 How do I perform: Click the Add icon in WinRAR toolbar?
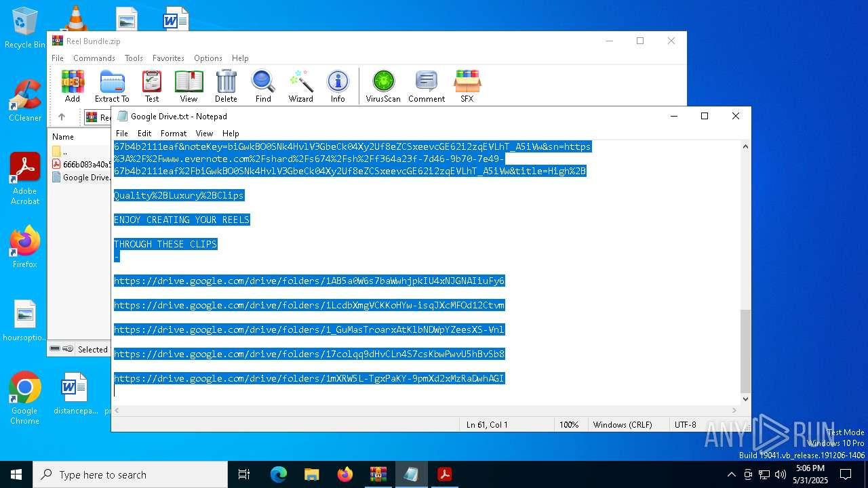click(x=73, y=86)
